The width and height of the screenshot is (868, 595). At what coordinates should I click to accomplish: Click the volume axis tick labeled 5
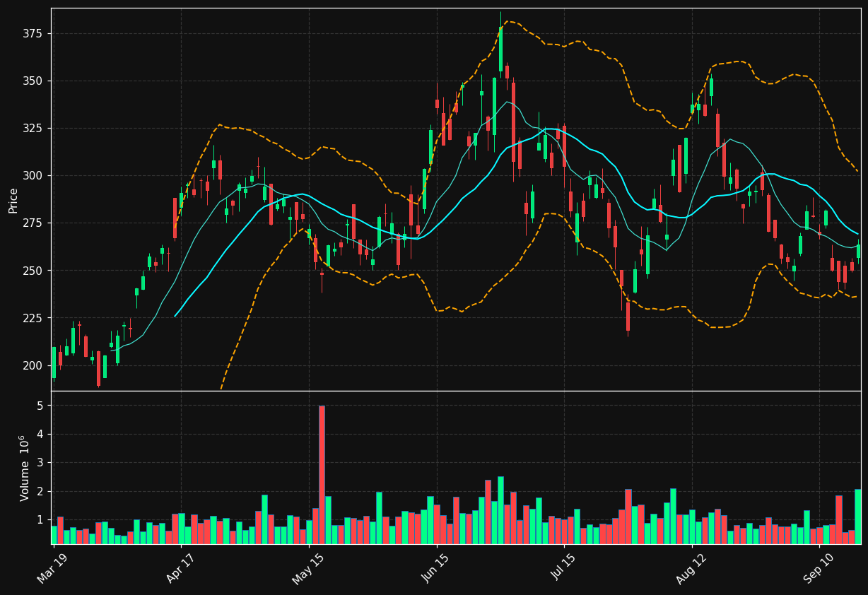[x=40, y=406]
